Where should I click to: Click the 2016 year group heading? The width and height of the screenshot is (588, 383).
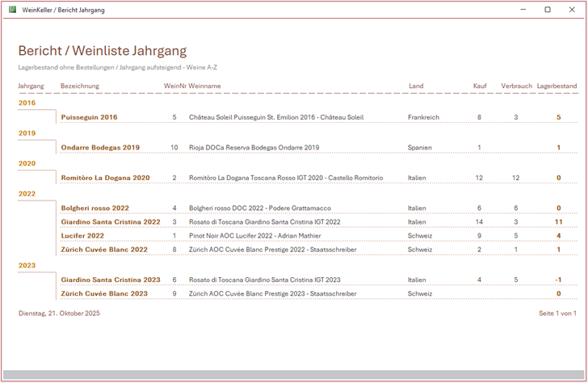point(27,103)
